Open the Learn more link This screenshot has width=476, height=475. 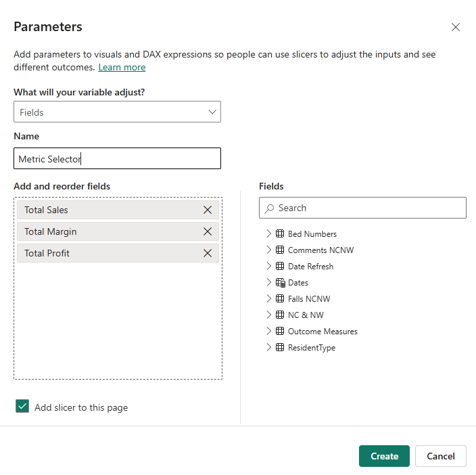[x=122, y=67]
